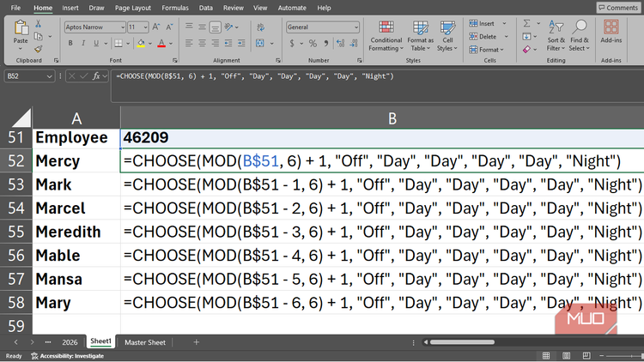Toggle Underline formatting
644x362 pixels.
pos(96,43)
